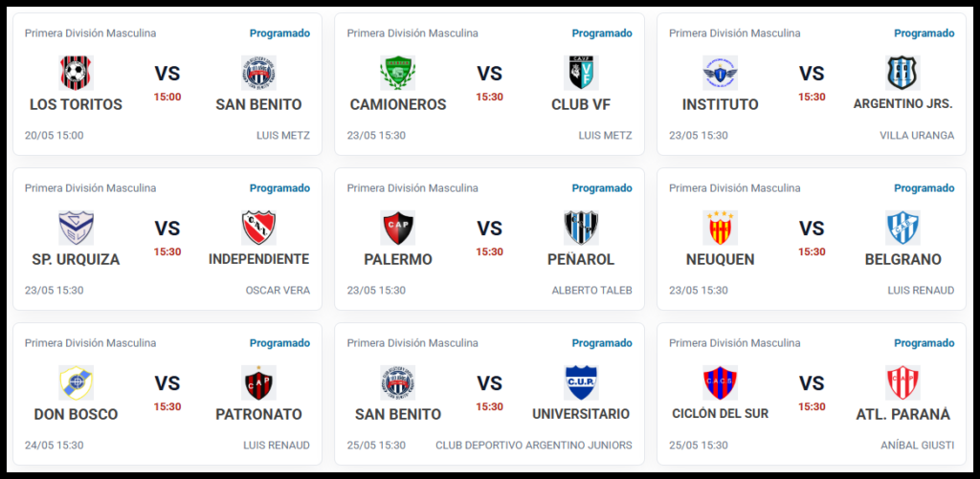The width and height of the screenshot is (980, 479).
Task: Click the Los Toritos team crest
Action: [x=77, y=73]
